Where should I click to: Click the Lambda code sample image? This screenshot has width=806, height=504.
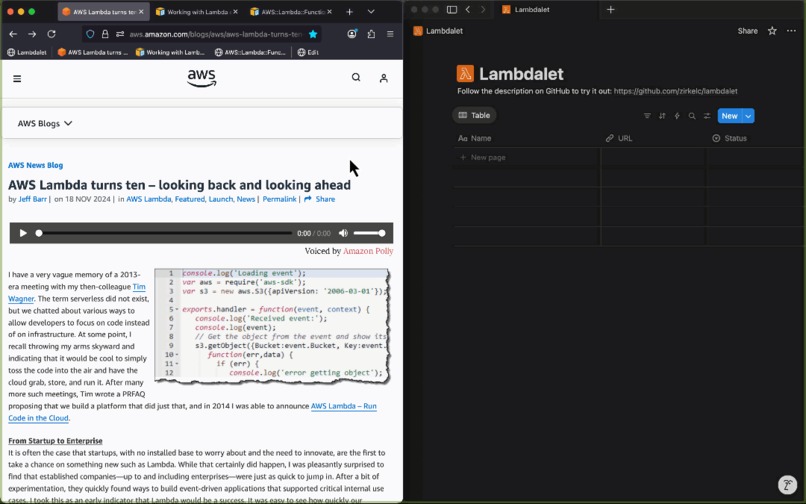click(x=272, y=326)
